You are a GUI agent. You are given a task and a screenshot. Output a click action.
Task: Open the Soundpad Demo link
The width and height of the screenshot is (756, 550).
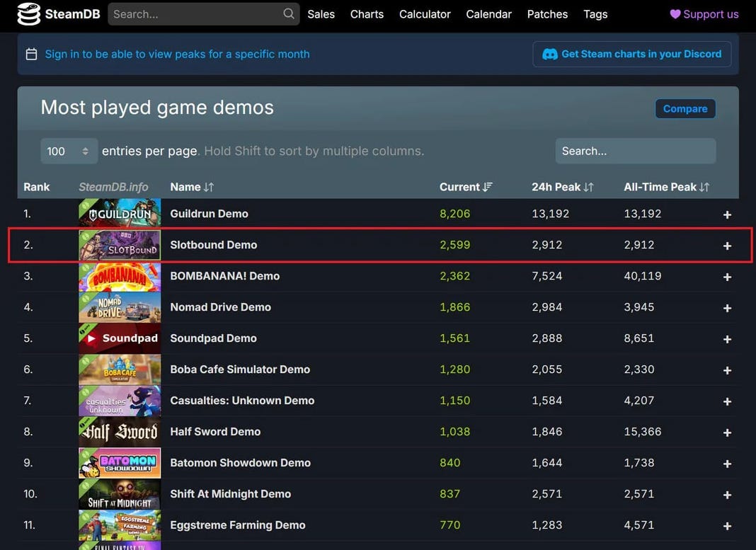[213, 338]
